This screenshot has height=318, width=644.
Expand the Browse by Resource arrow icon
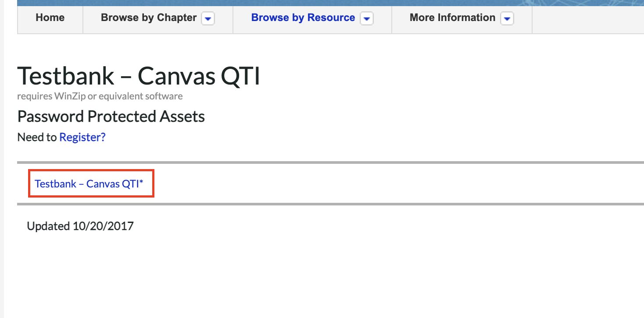click(x=366, y=18)
